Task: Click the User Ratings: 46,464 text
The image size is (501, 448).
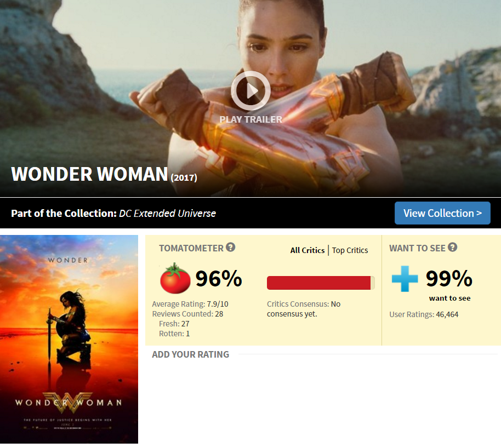Action: point(424,314)
